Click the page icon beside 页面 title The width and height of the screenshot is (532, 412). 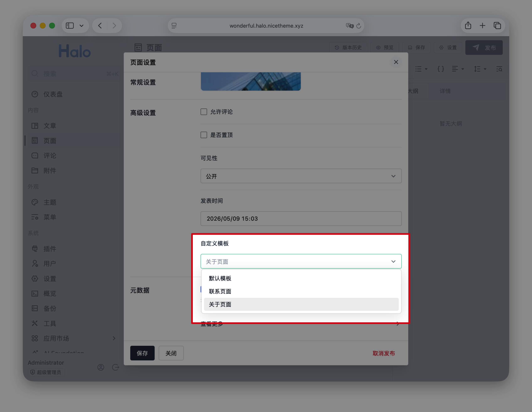[138, 48]
